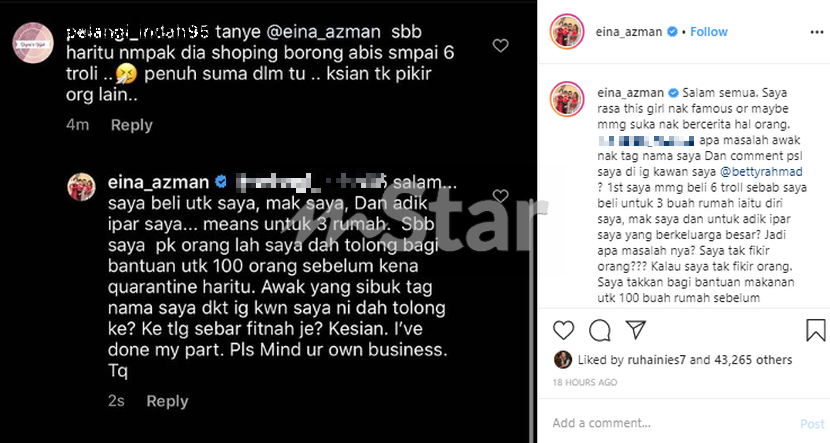Open the @bettyrahmad mention link
Image resolution: width=830 pixels, height=443 pixels.
tap(761, 171)
